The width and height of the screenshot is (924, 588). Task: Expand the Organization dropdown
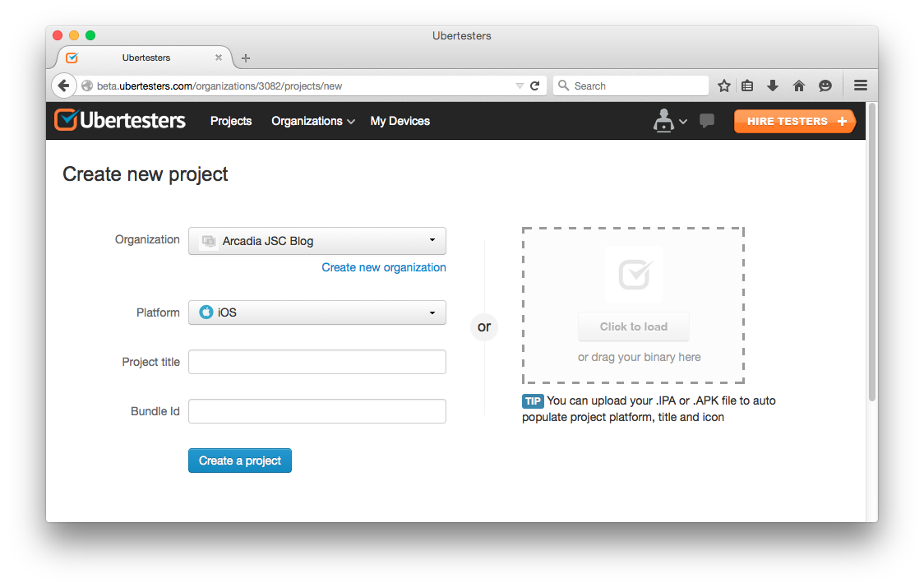pos(317,241)
